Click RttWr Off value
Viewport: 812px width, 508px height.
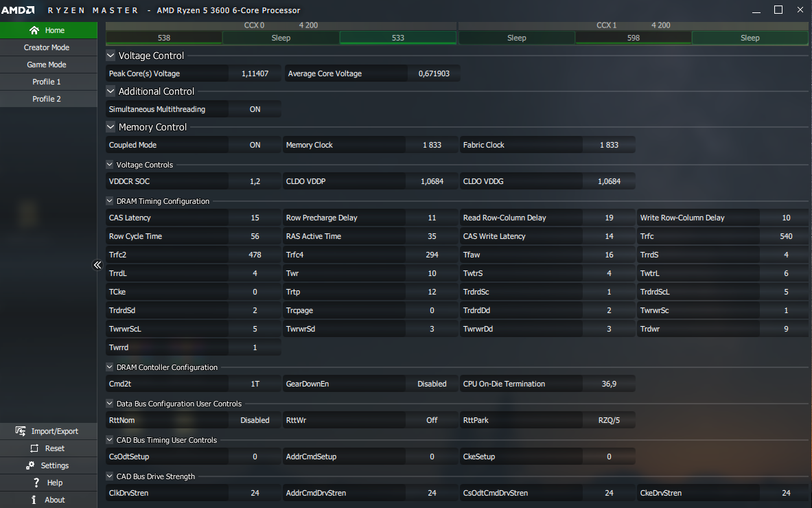pos(432,420)
